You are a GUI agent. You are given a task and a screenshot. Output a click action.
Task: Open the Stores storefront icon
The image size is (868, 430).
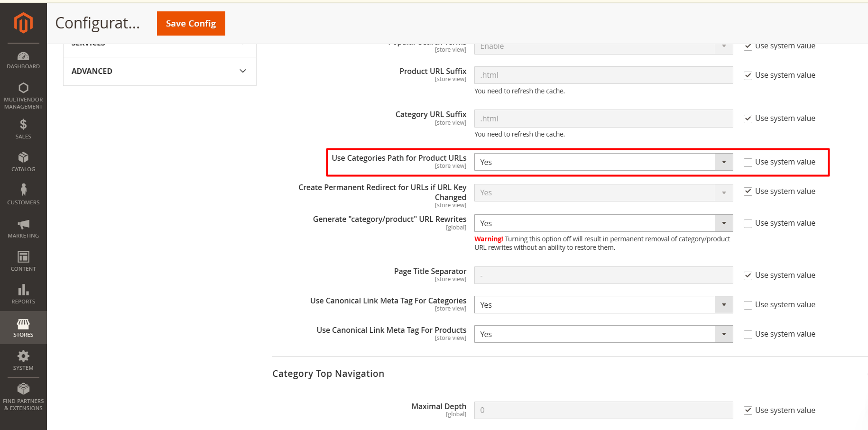pyautogui.click(x=23, y=324)
